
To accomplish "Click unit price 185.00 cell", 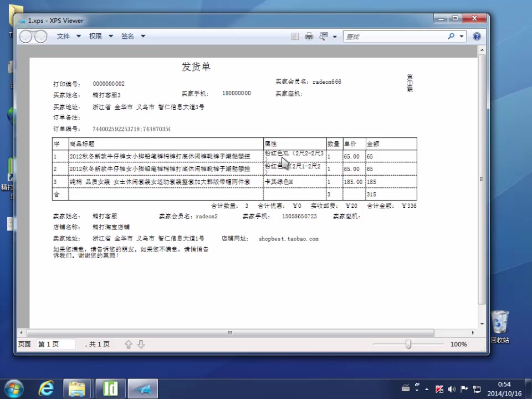I will (x=353, y=182).
